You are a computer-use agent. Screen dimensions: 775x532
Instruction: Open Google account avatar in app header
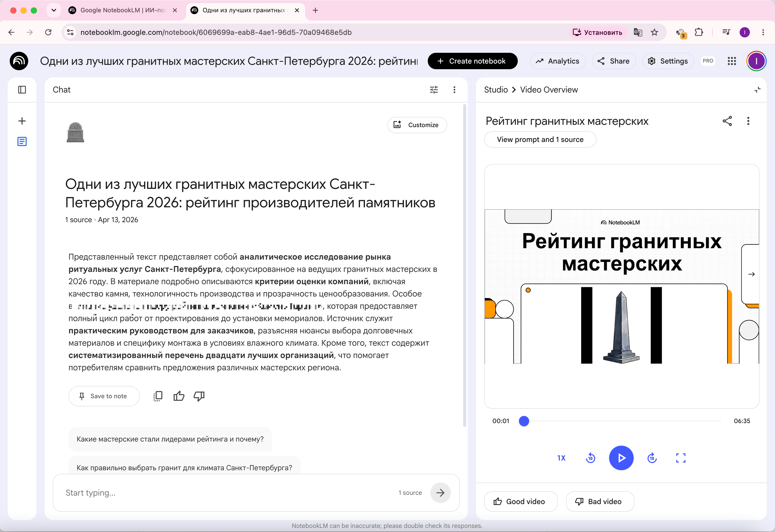pyautogui.click(x=756, y=61)
